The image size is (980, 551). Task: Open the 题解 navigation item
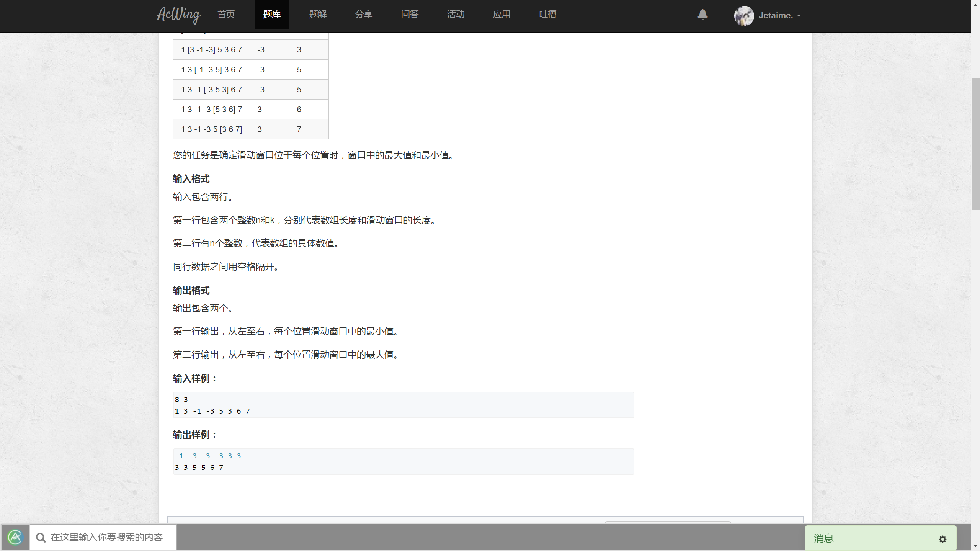318,15
